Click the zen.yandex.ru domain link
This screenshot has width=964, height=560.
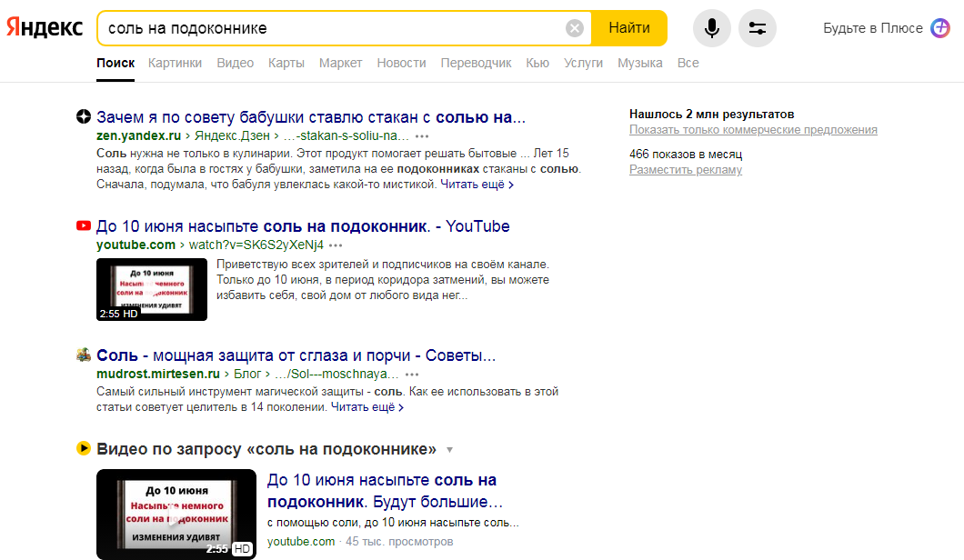click(139, 135)
